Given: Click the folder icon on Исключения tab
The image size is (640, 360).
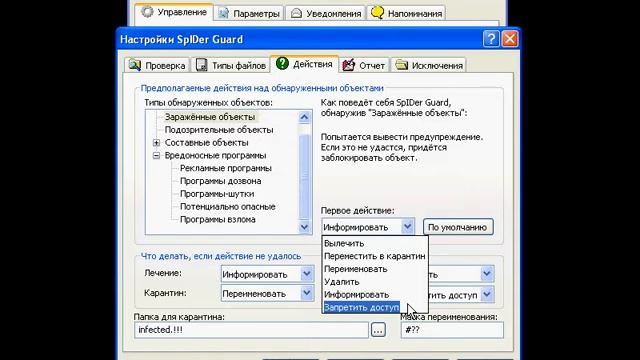Looking at the screenshot, I should coord(402,64).
